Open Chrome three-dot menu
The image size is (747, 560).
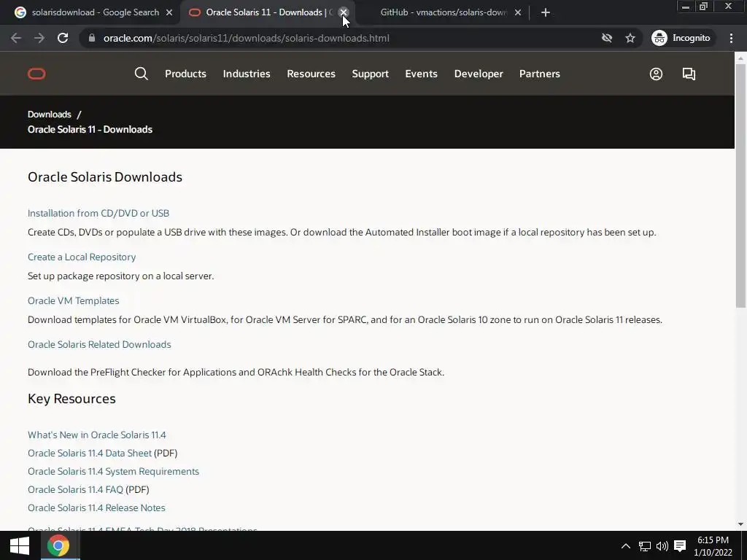pyautogui.click(x=731, y=38)
